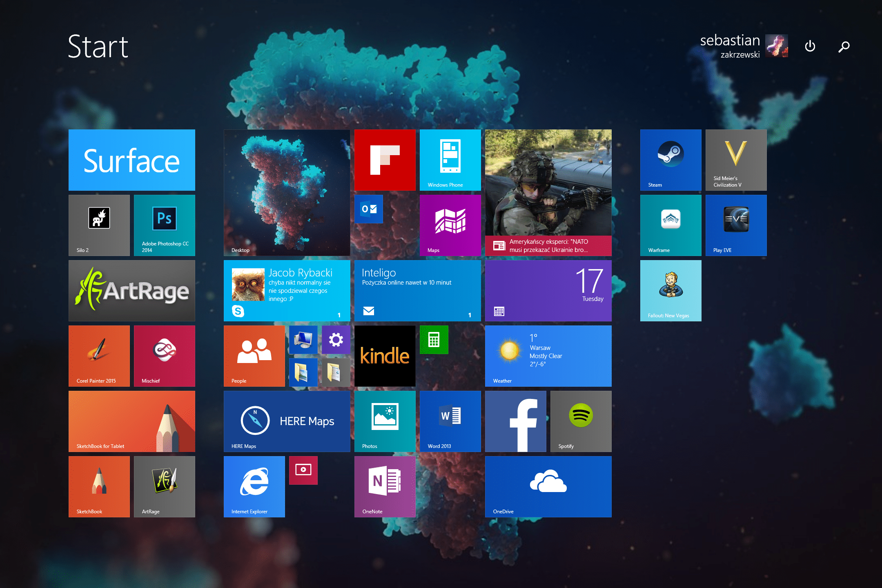Open the OneDrive tile
Image resolution: width=882 pixels, height=588 pixels.
[548, 487]
